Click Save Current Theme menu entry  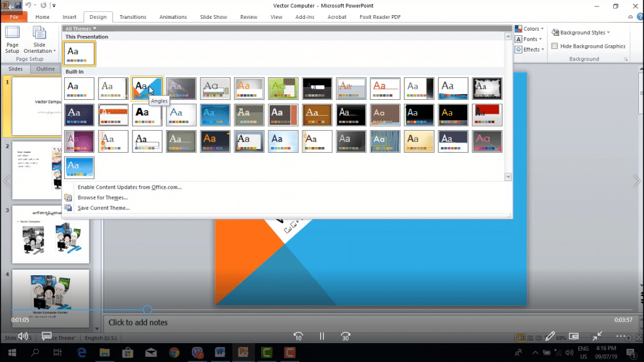(x=104, y=207)
